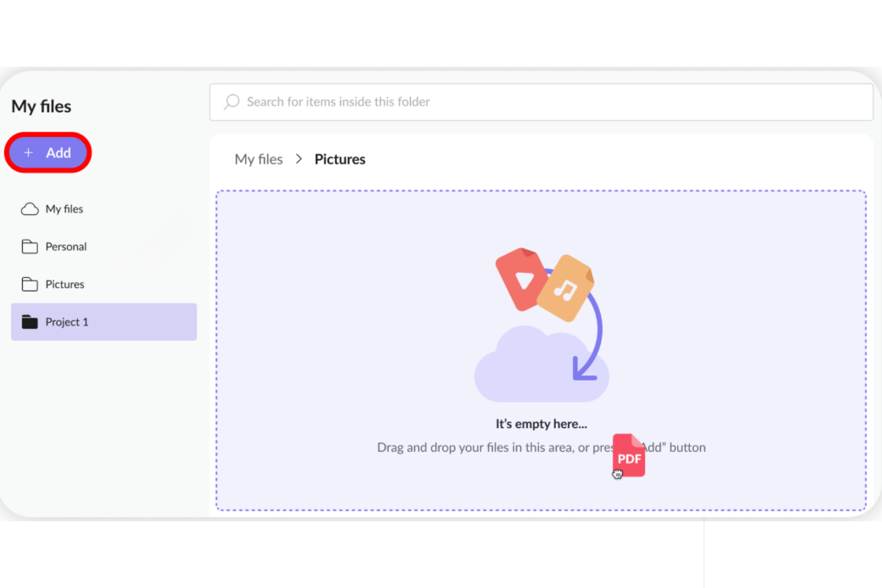
Task: Click the red PDF file icon near the cursor
Action: click(x=628, y=456)
